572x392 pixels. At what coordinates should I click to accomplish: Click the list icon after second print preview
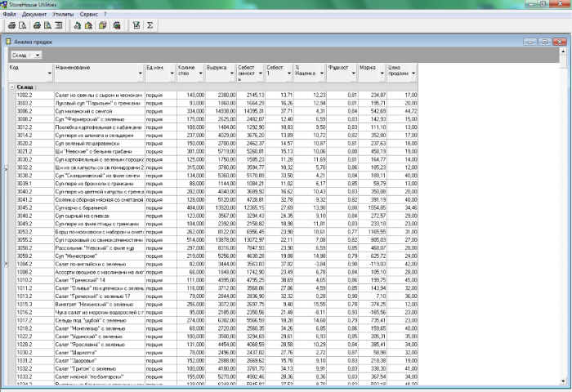tap(59, 25)
